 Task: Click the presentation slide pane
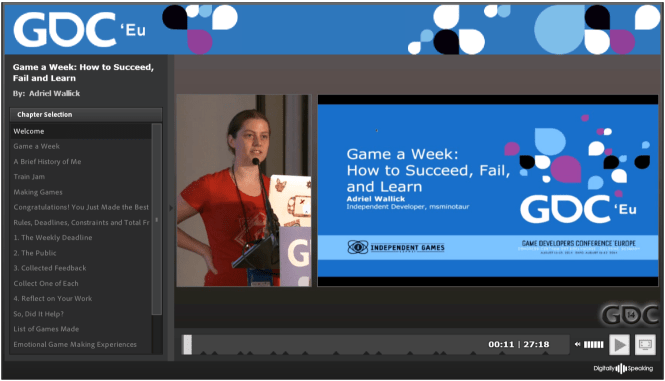point(488,190)
